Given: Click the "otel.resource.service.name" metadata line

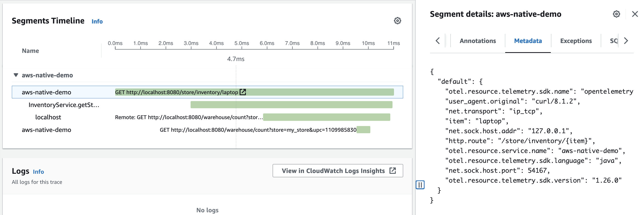Looking at the screenshot, I should [x=535, y=150].
